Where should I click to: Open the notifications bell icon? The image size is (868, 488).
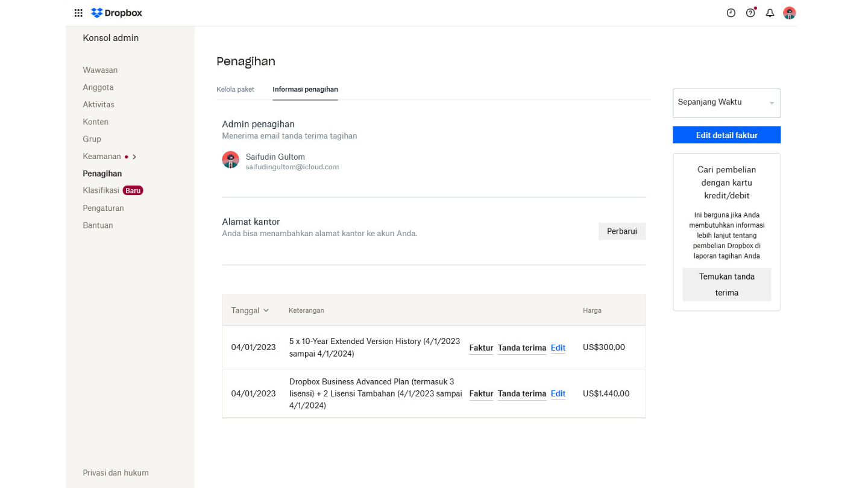point(770,13)
